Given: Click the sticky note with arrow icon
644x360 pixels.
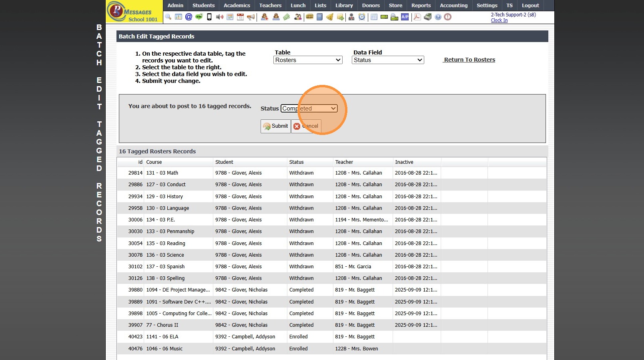Looking at the screenshot, I should click(340, 17).
